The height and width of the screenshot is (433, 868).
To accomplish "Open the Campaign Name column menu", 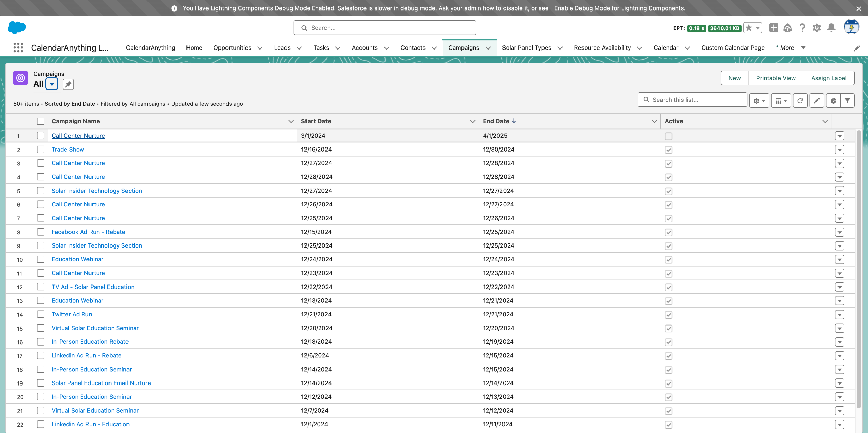I will click(x=291, y=121).
